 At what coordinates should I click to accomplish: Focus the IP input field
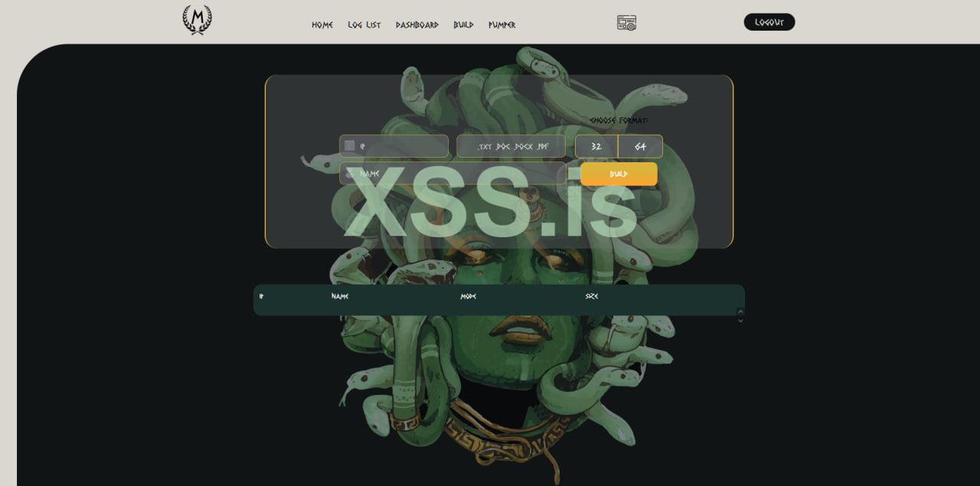click(x=394, y=146)
